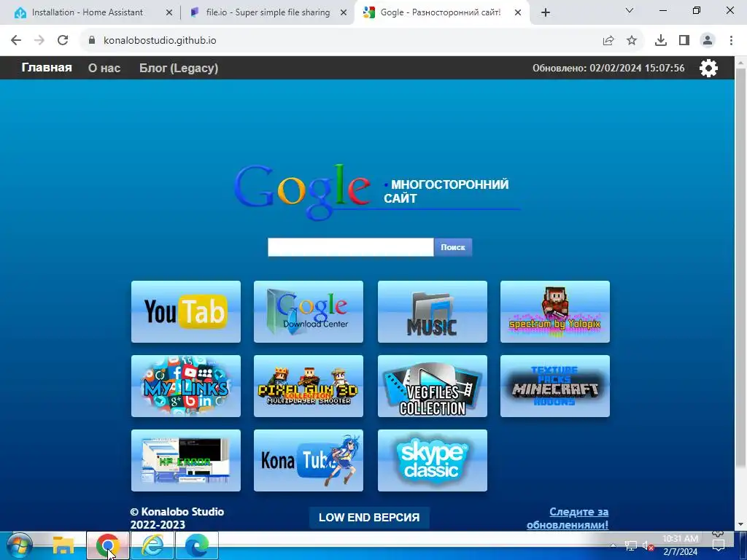Follow the Следите за обновлениями link
The image size is (747, 560).
pyautogui.click(x=568, y=518)
